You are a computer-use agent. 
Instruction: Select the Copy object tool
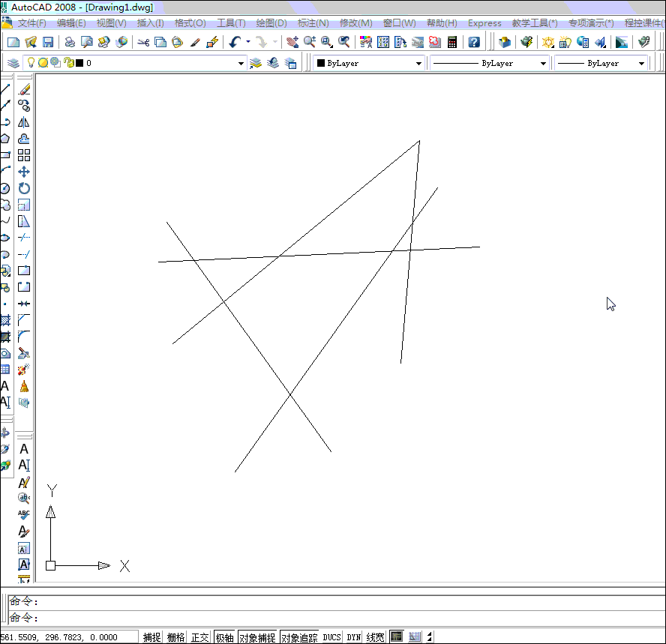pyautogui.click(x=24, y=105)
